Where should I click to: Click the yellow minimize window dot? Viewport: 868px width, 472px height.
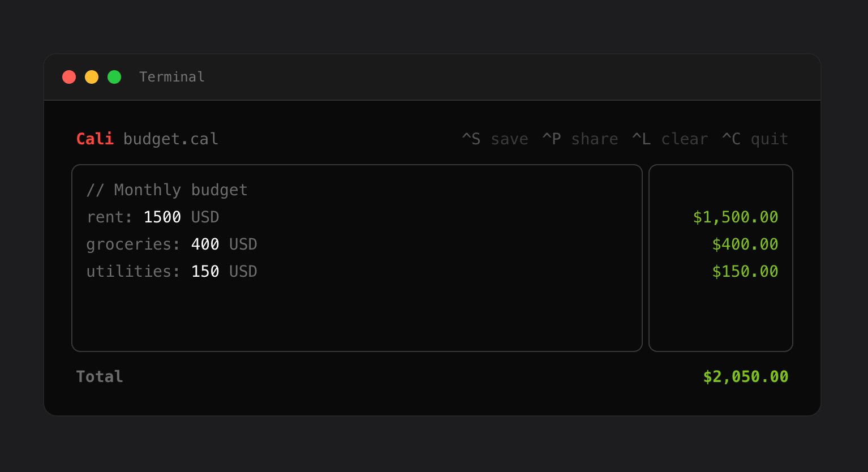click(92, 77)
